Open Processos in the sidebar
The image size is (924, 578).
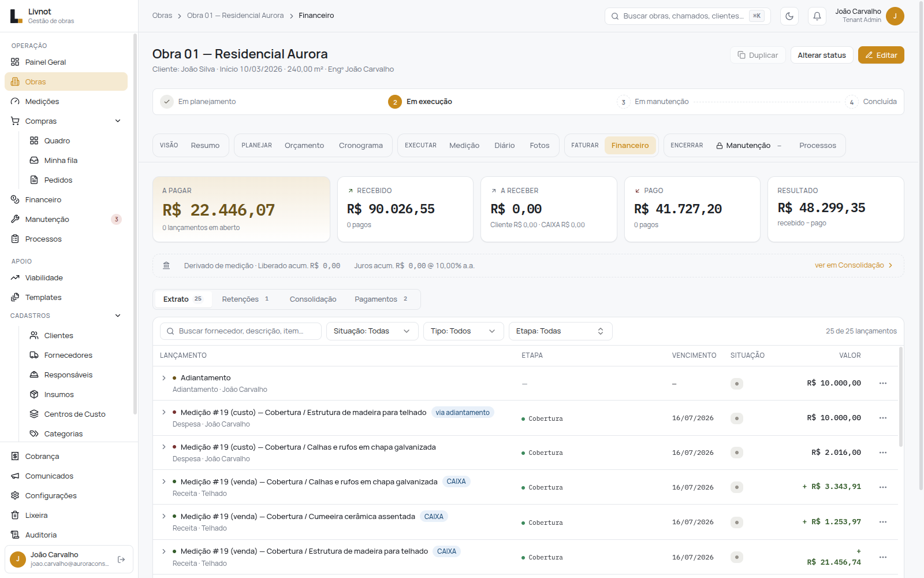pyautogui.click(x=66, y=239)
